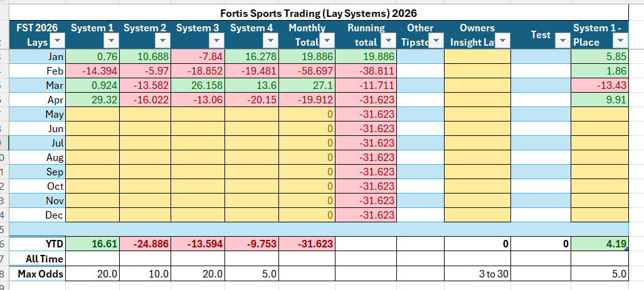Select the Mar row label
Screen dimensions: 644x290
click(38, 85)
